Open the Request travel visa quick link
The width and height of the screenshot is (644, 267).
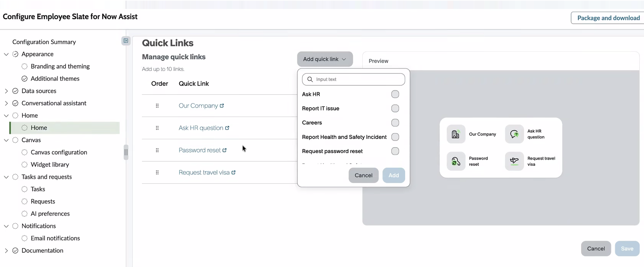tap(204, 172)
